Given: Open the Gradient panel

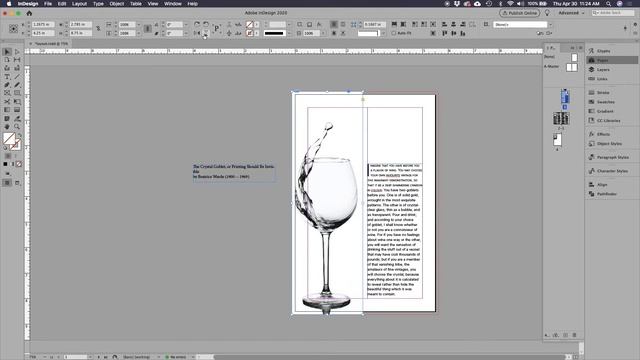Looking at the screenshot, I should click(x=605, y=111).
